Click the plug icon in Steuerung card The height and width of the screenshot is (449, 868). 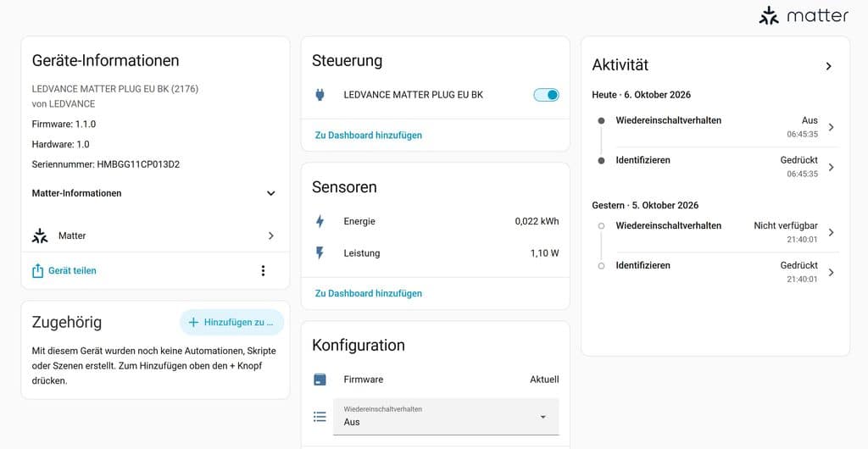320,95
